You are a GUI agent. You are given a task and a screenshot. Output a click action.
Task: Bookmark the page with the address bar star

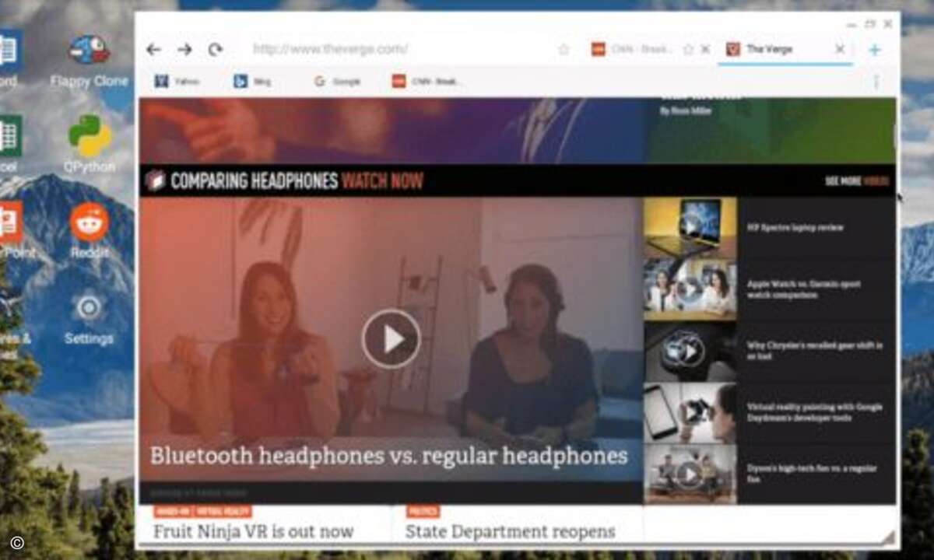(564, 50)
